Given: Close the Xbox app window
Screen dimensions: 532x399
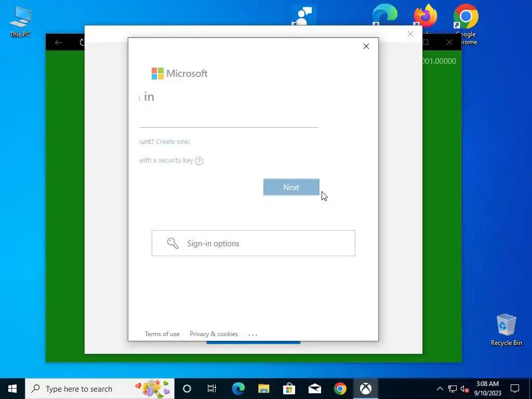Looking at the screenshot, I should (x=449, y=42).
